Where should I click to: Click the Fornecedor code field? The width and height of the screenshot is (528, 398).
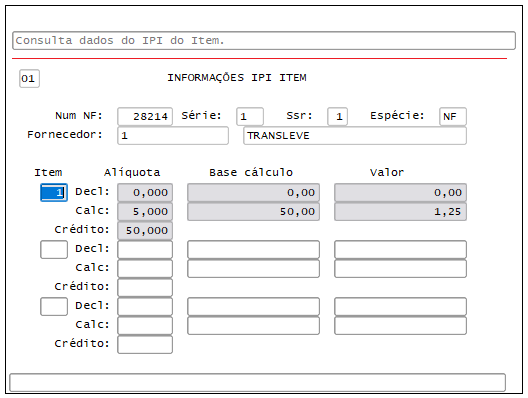tap(173, 135)
